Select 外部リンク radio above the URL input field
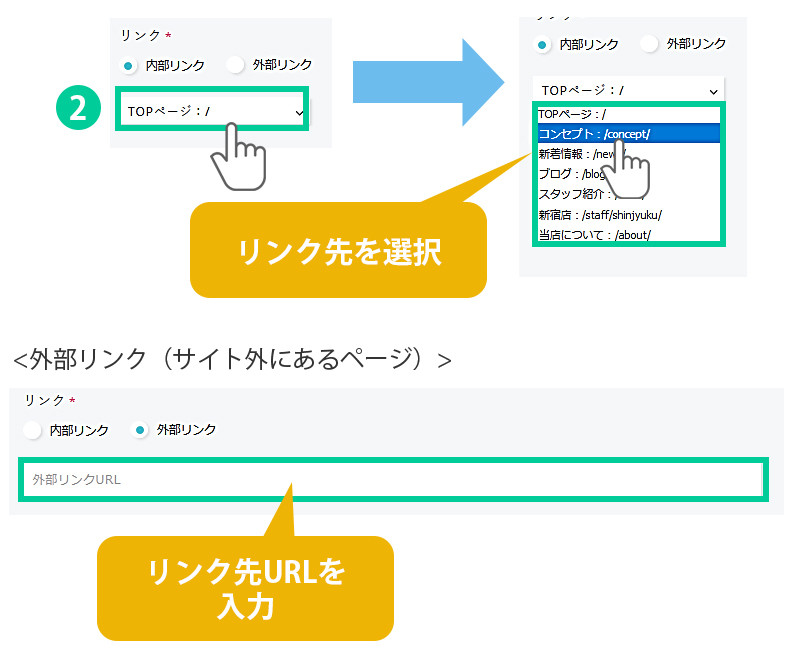The image size is (800, 661). point(140,430)
